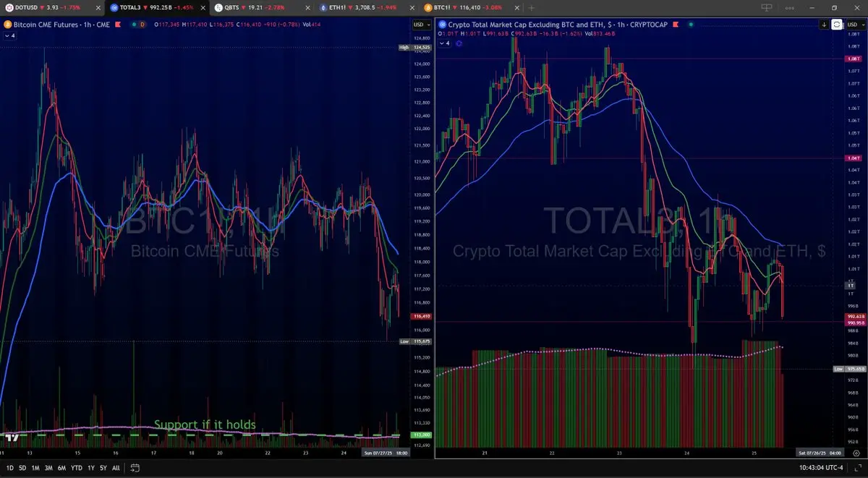Image resolution: width=868 pixels, height=478 pixels.
Task: Click the Crypto Total Market Cap chart title
Action: pos(558,25)
